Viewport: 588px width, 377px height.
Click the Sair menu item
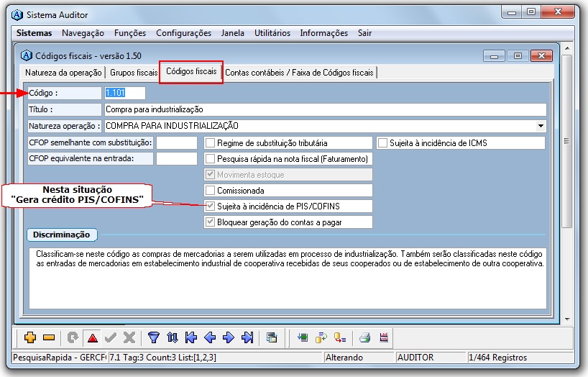(364, 33)
